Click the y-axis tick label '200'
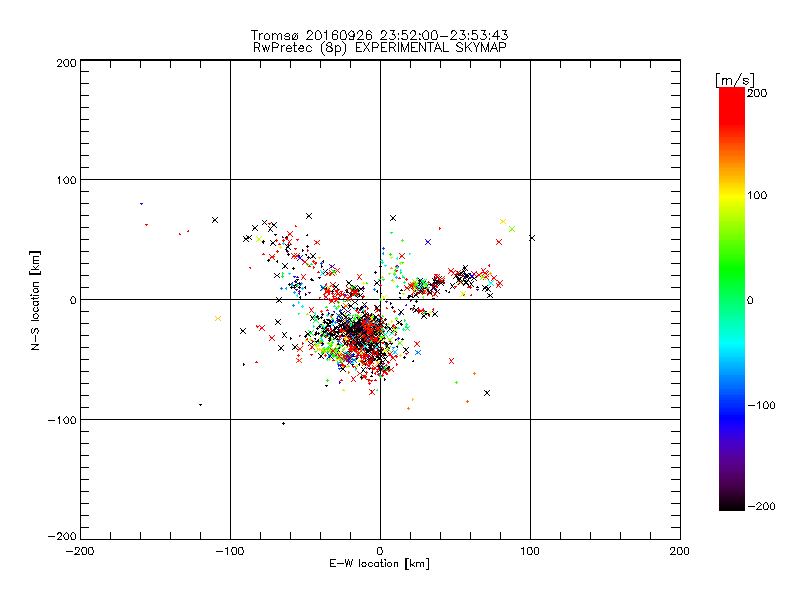The image size is (800, 600). pyautogui.click(x=66, y=63)
